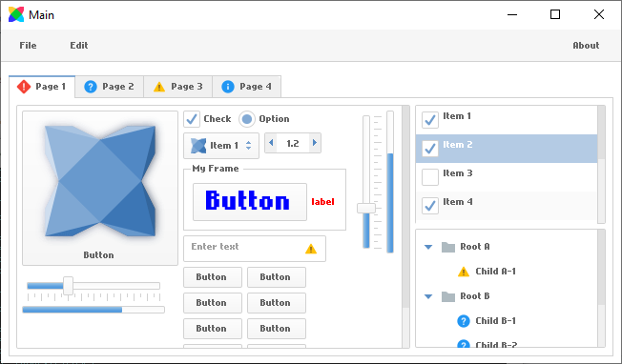Open the Item 1 dropdown selector
The image size is (622, 364).
coord(221,146)
